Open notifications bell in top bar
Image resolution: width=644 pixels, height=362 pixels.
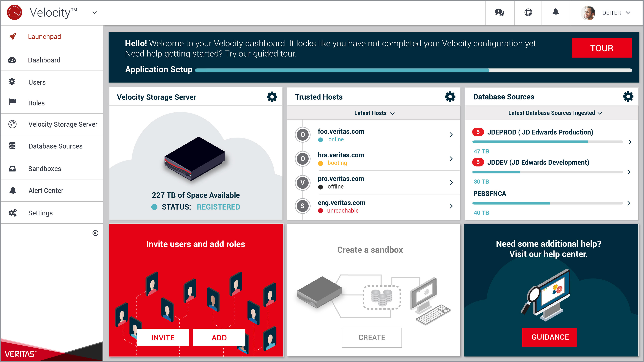pos(555,12)
